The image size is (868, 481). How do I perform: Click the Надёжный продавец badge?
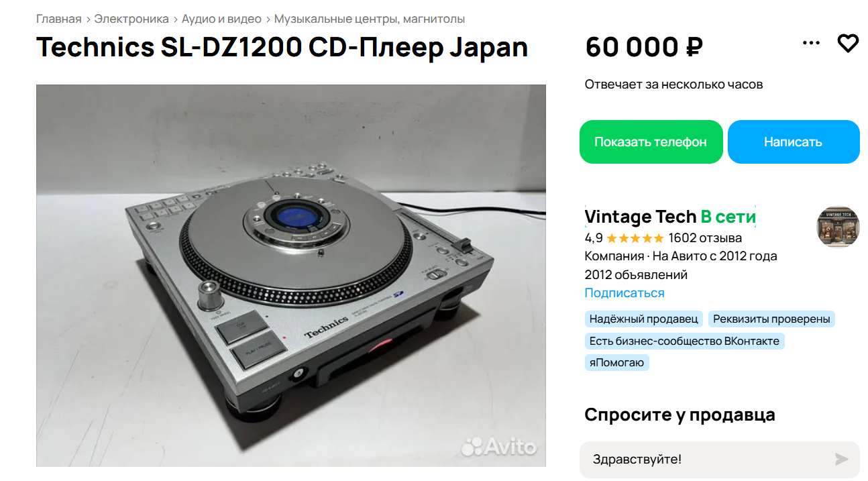coord(644,319)
